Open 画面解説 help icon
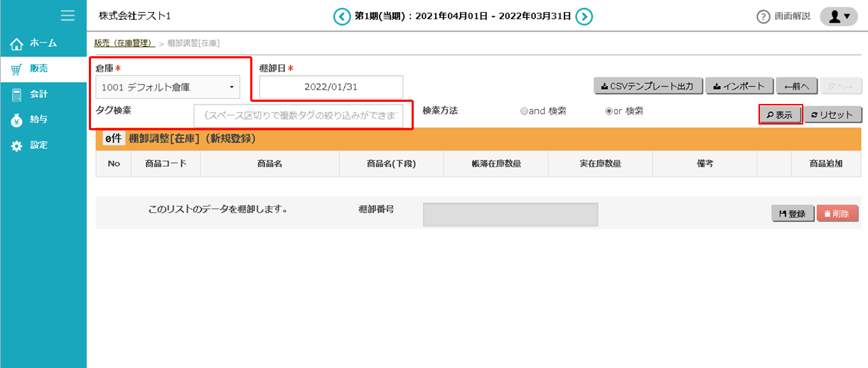868x368 pixels. click(763, 16)
